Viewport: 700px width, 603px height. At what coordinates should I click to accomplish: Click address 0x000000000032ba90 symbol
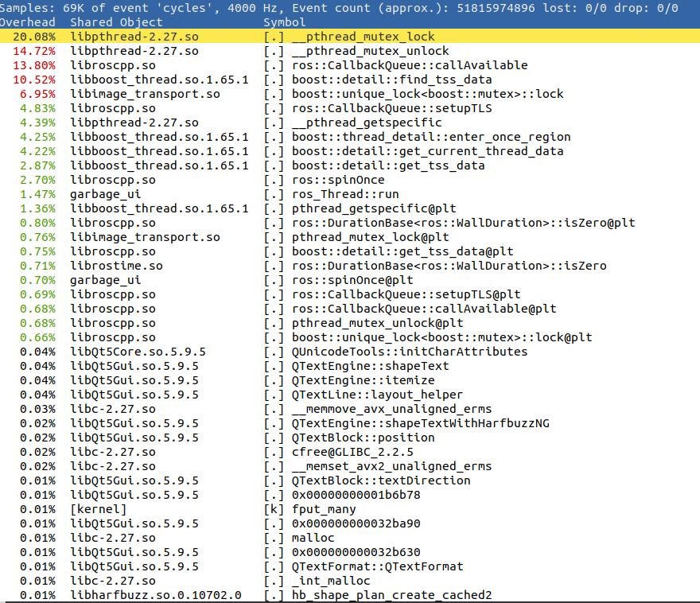[356, 523]
